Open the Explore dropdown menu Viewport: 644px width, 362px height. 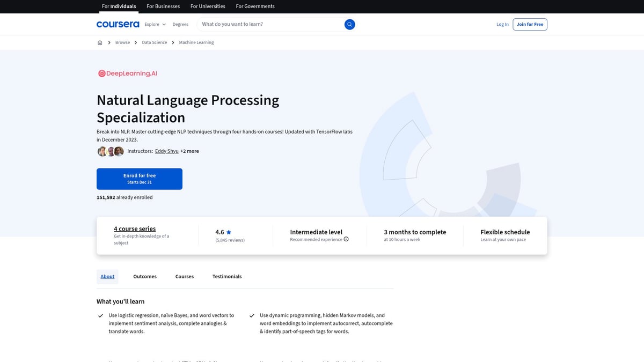[x=155, y=24]
